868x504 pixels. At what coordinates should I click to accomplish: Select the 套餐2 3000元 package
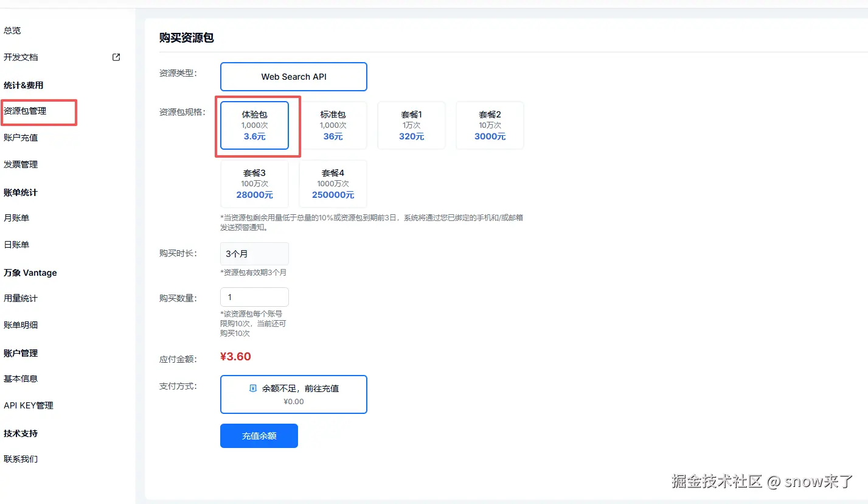[x=490, y=125]
